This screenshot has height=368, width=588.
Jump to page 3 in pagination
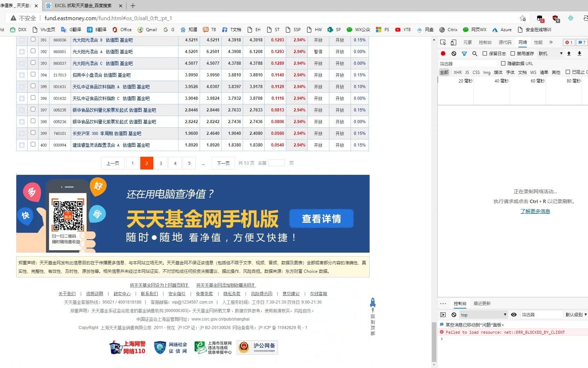point(161,163)
